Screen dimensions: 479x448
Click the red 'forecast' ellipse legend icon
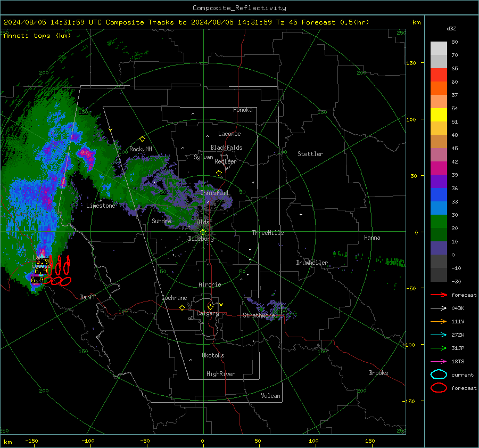click(439, 388)
